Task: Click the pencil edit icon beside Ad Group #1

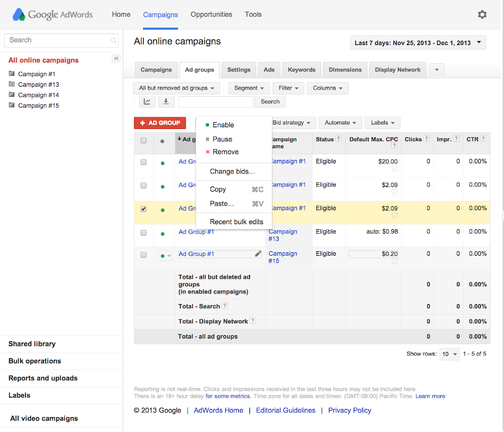Action: click(x=258, y=254)
